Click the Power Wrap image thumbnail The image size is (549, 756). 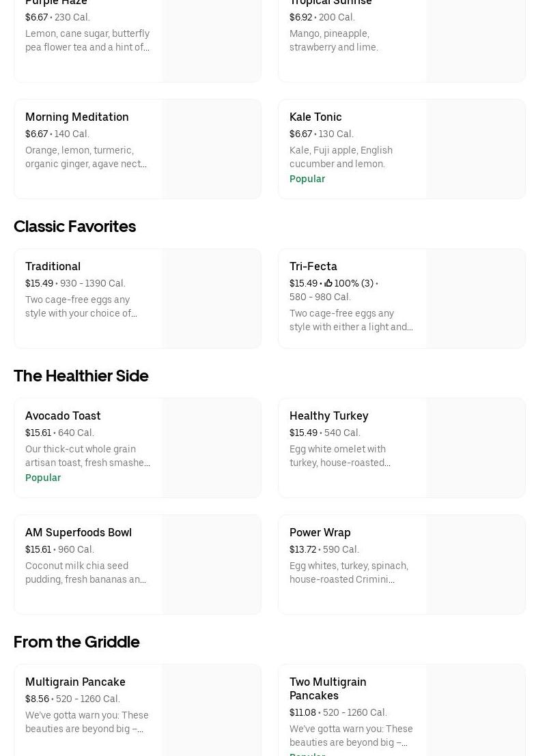point(475,564)
